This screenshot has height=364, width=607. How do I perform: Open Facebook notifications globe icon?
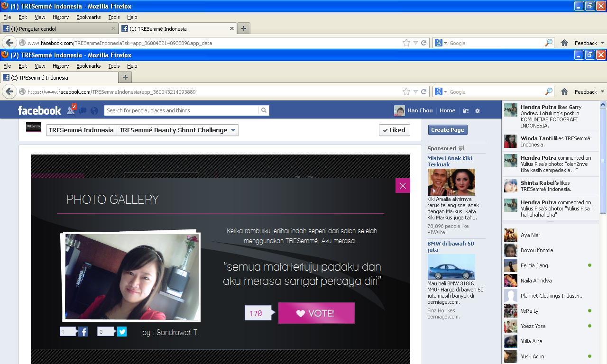pyautogui.click(x=94, y=111)
